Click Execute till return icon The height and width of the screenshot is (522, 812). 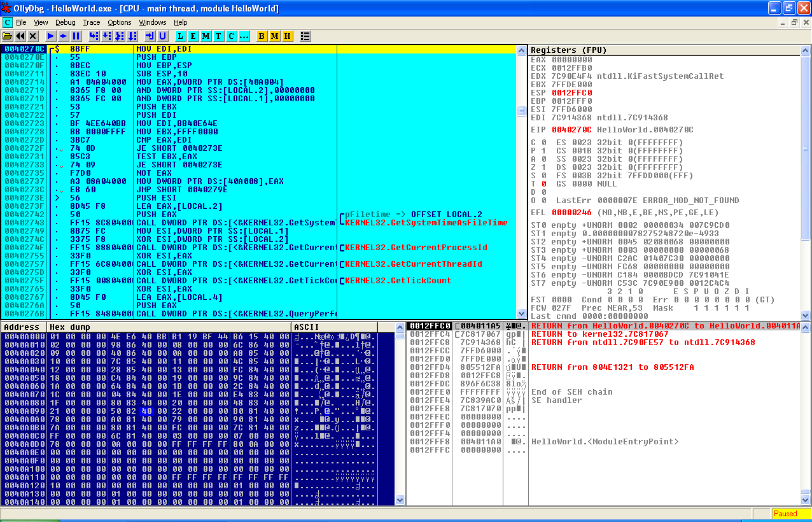tap(150, 36)
